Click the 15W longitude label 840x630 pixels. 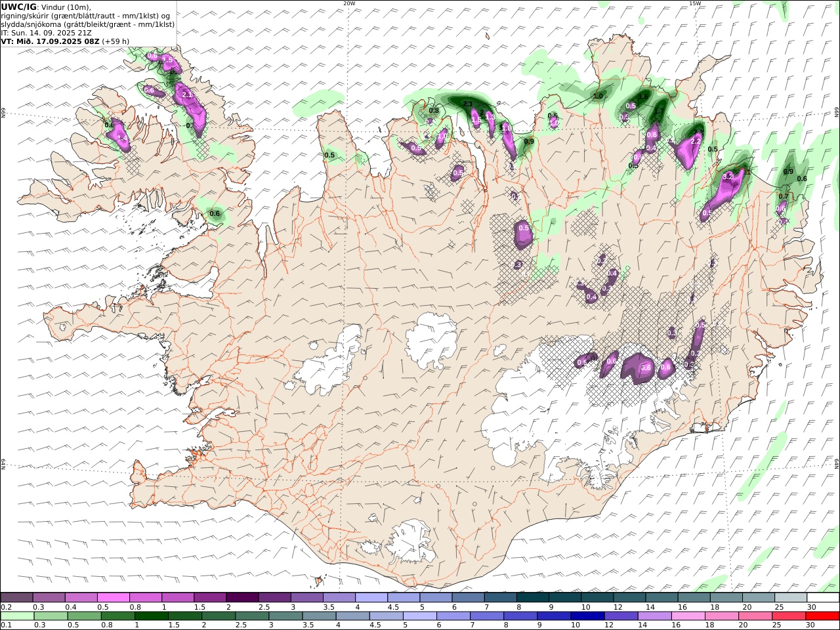[x=695, y=3]
